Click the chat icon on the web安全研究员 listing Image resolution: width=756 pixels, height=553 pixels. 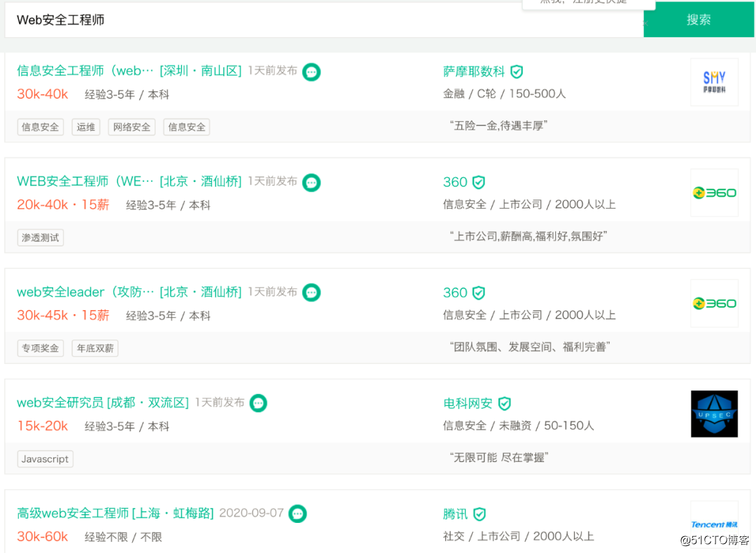258,403
